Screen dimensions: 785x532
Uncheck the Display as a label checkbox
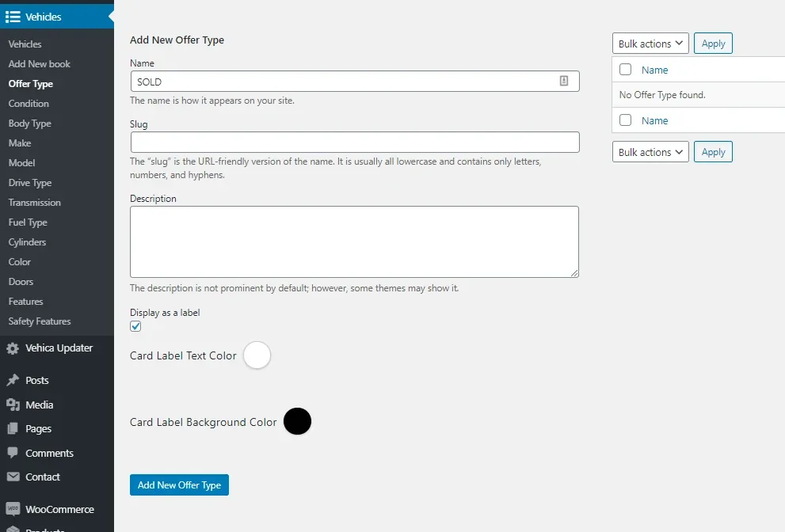click(135, 326)
